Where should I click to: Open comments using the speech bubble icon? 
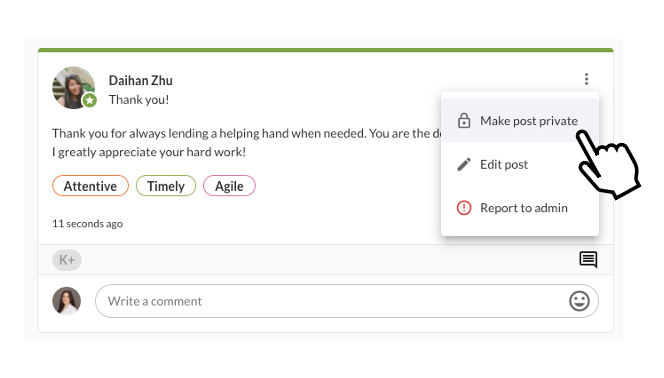(588, 259)
